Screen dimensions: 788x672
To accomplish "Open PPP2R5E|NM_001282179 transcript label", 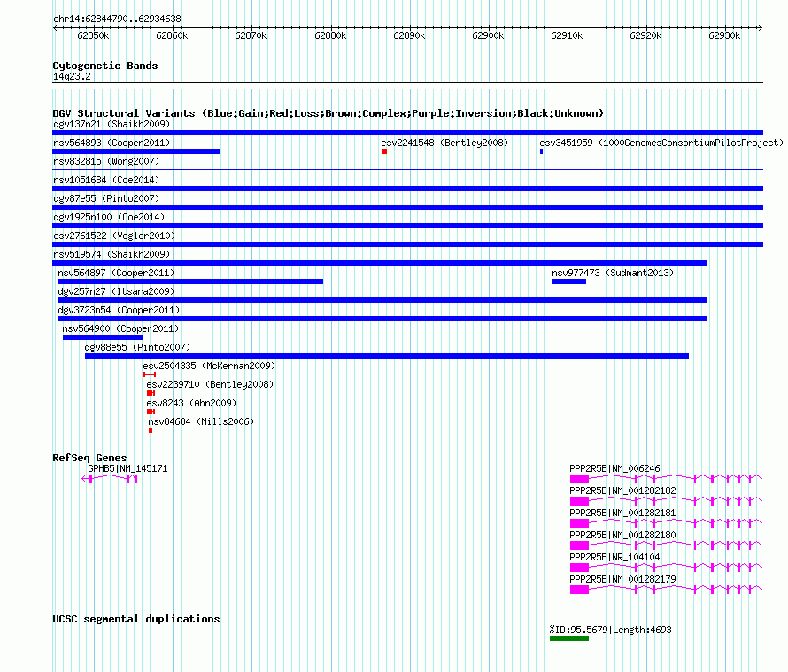I will [x=622, y=579].
